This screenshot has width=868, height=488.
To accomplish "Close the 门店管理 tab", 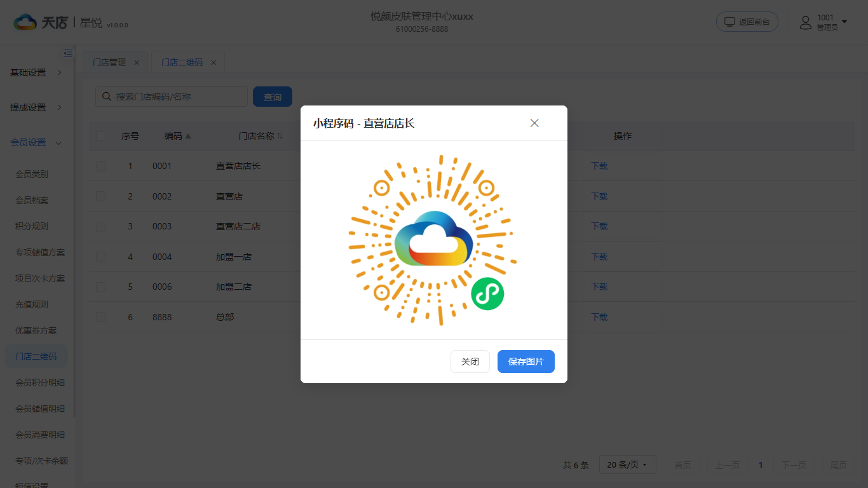I will (137, 62).
